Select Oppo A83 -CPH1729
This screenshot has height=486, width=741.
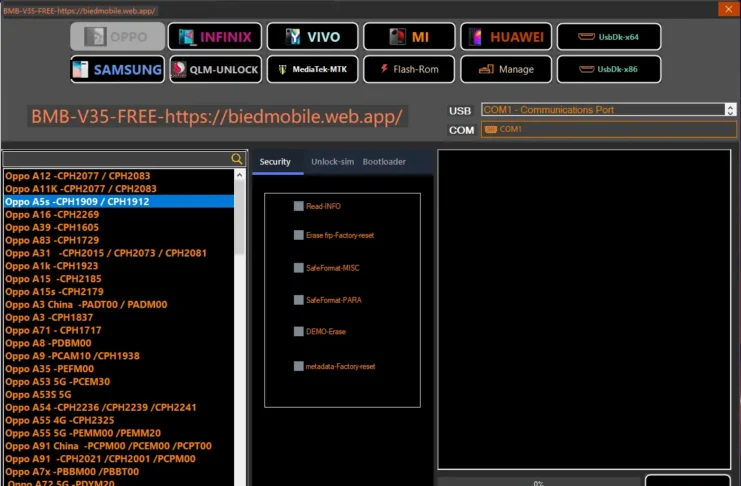click(x=119, y=240)
